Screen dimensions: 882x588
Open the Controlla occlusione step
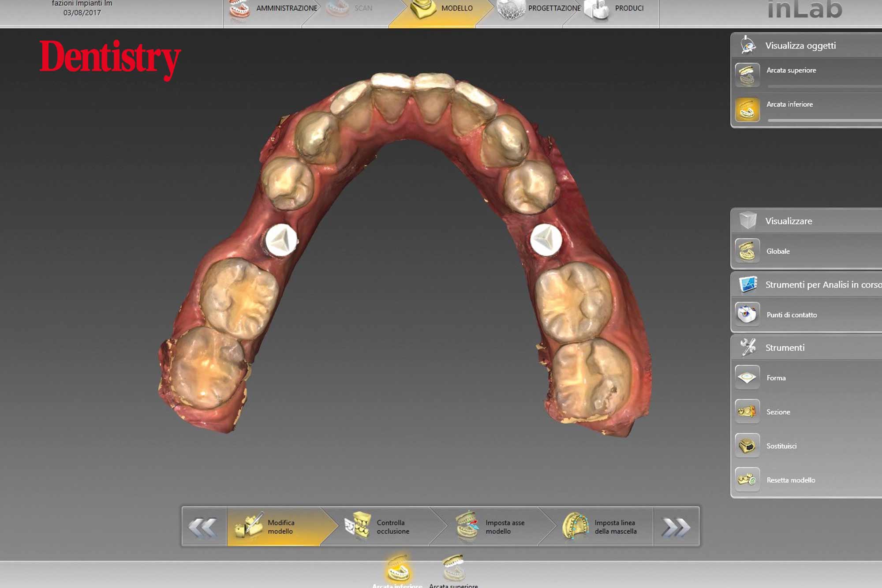click(384, 527)
